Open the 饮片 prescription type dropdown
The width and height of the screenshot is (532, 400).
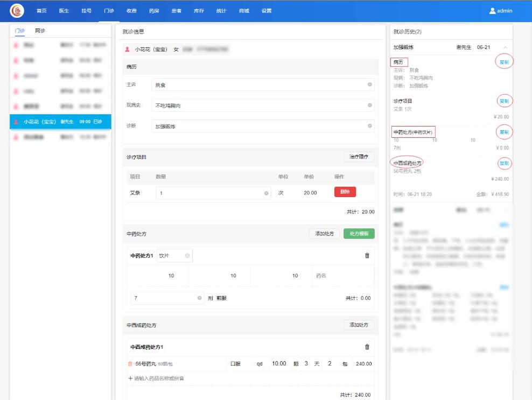174,256
